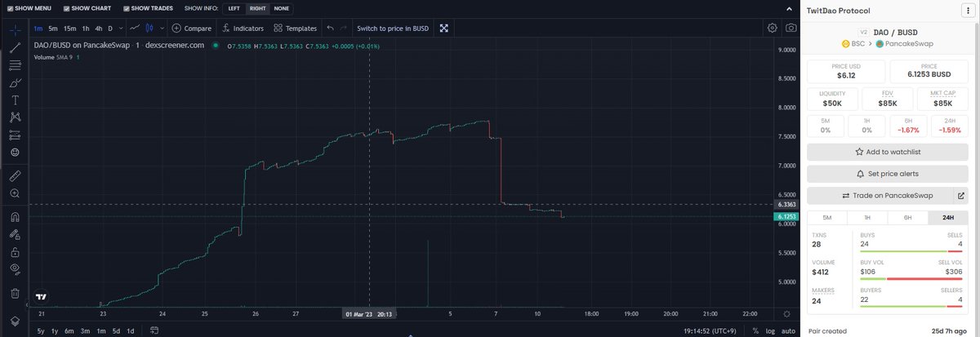Open PancakeSwap trade in external window icon
The width and height of the screenshot is (980, 337).
960,196
